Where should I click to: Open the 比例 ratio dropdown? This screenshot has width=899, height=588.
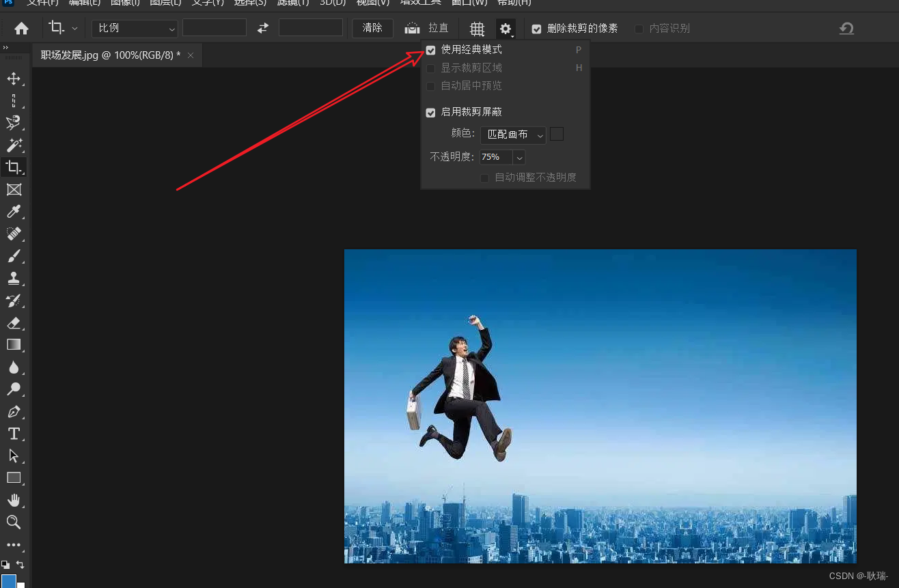coord(135,28)
